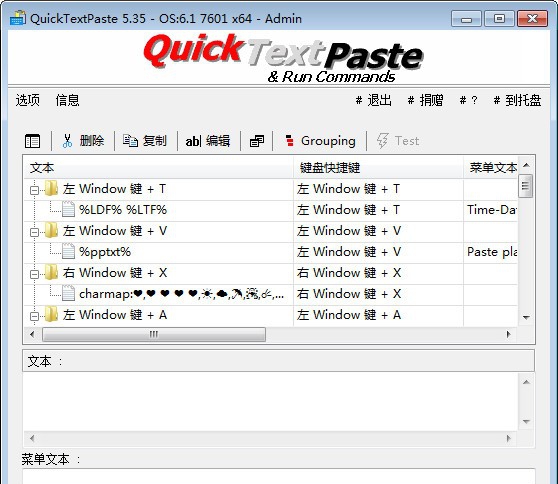Click the 键盘快捷键 column header

tap(378, 168)
